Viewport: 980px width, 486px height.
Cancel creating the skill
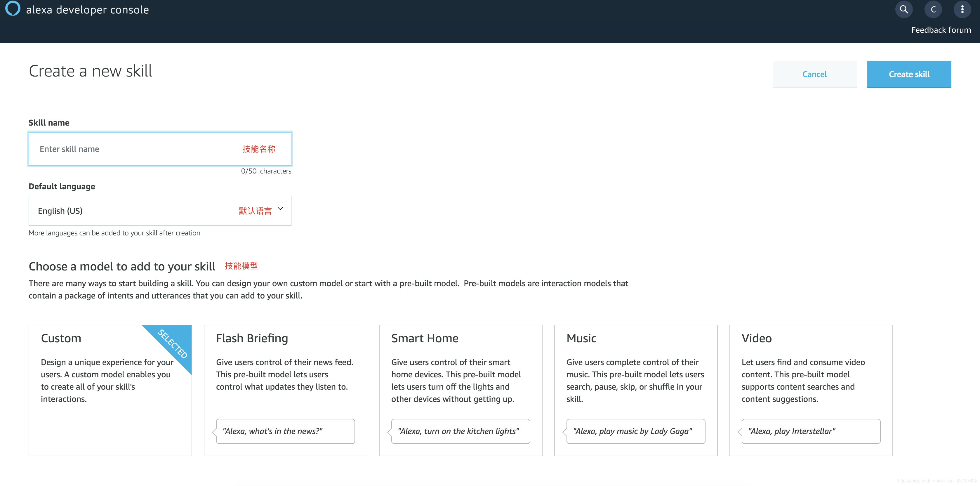(814, 74)
